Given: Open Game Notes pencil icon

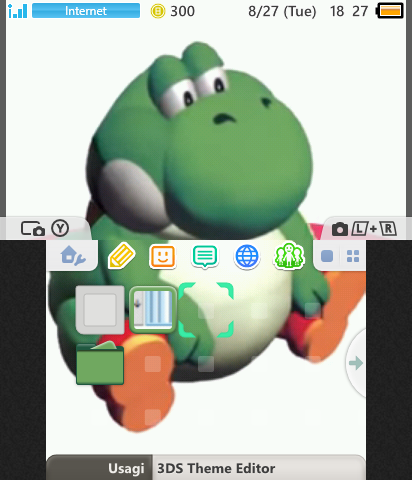Looking at the screenshot, I should click(x=121, y=256).
